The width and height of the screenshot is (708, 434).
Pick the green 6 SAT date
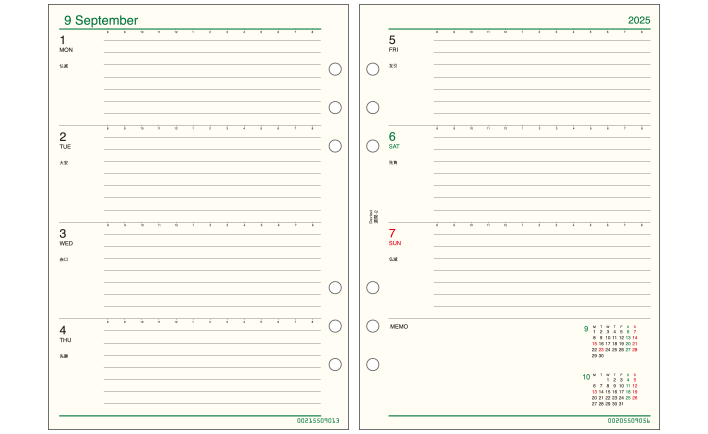click(394, 140)
